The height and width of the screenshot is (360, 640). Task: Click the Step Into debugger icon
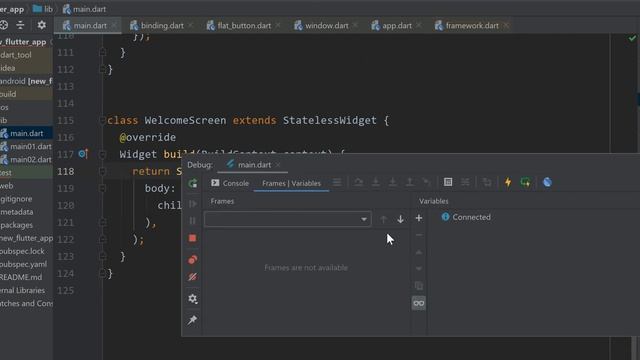coord(376,182)
